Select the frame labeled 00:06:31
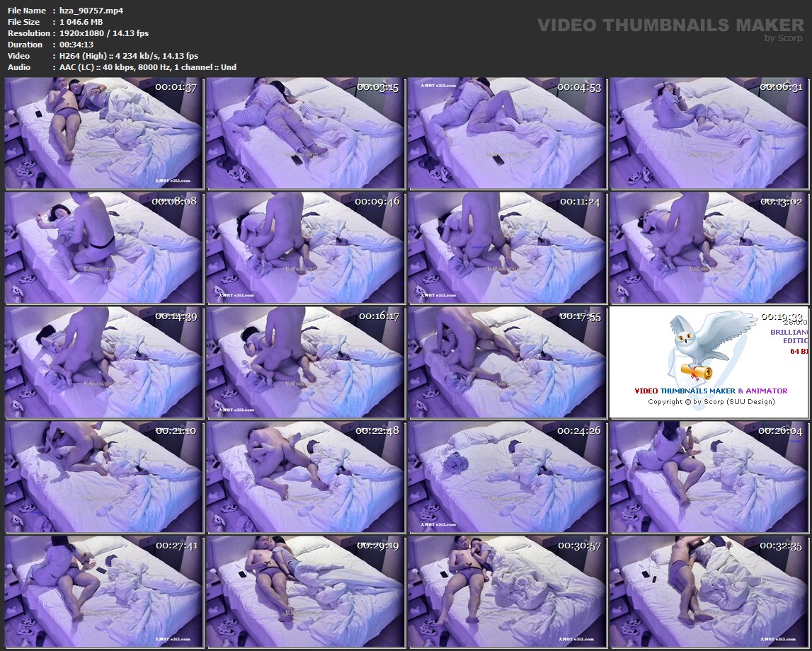The width and height of the screenshot is (812, 651). pos(709,134)
